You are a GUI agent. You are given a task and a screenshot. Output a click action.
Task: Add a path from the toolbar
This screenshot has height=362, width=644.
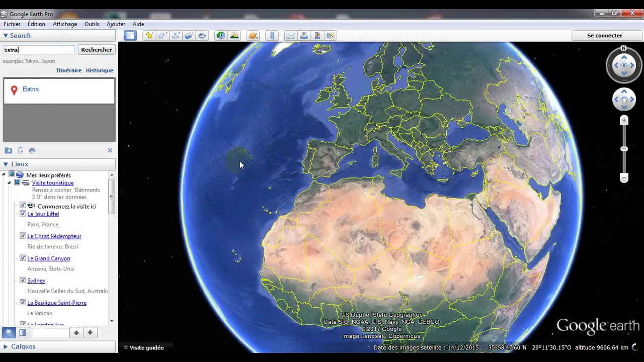click(x=176, y=36)
